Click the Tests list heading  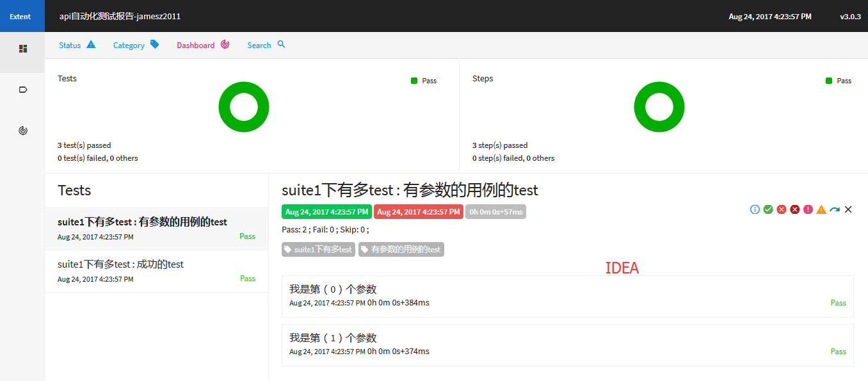click(74, 190)
